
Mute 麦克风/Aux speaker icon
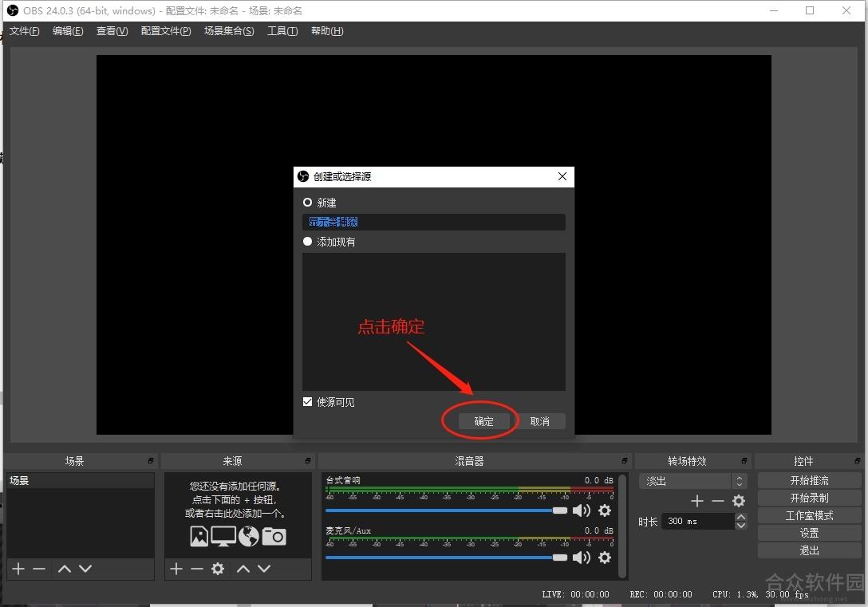pos(582,558)
